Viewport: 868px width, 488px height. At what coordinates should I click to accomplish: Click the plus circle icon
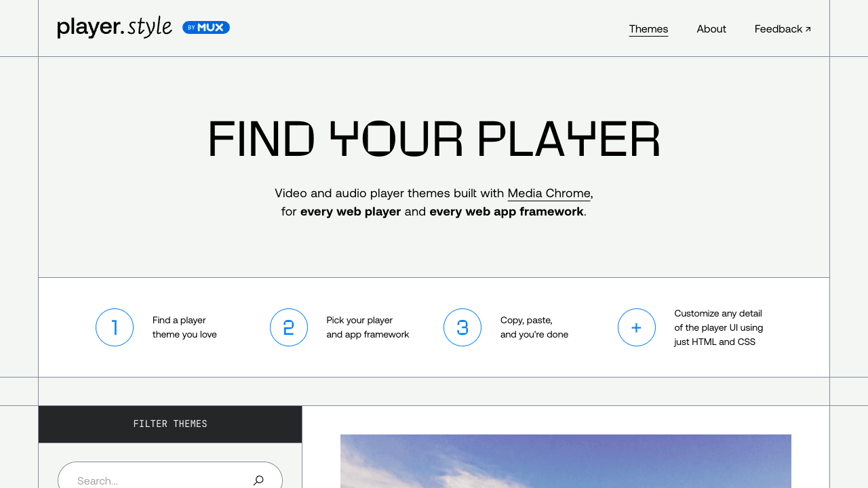pos(637,327)
